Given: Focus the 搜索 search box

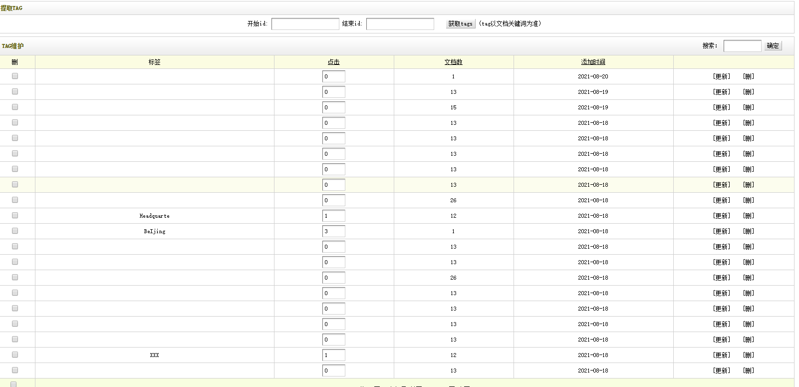Looking at the screenshot, I should (742, 46).
